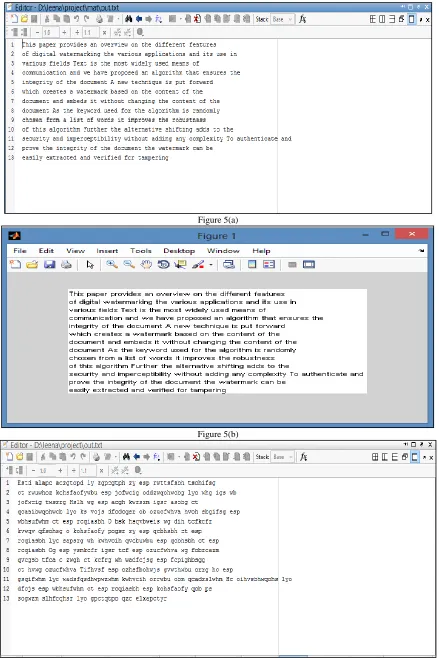Click the multiply x button in mat\out.txt Editor
Image resolution: width=439 pixels, height=658 pixels.
click(104, 32)
